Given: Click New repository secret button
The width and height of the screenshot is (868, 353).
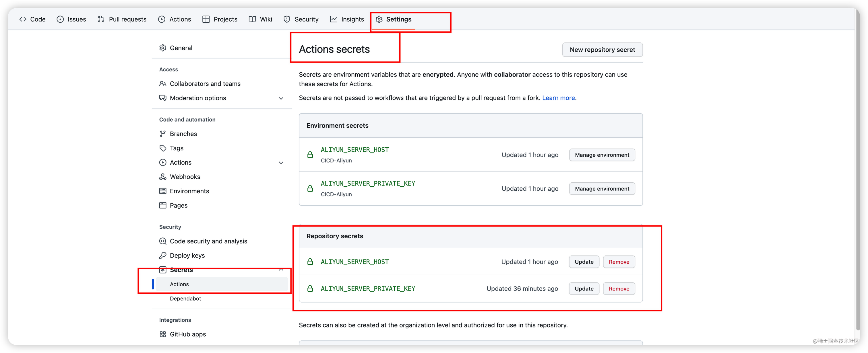Looking at the screenshot, I should click(x=602, y=50).
